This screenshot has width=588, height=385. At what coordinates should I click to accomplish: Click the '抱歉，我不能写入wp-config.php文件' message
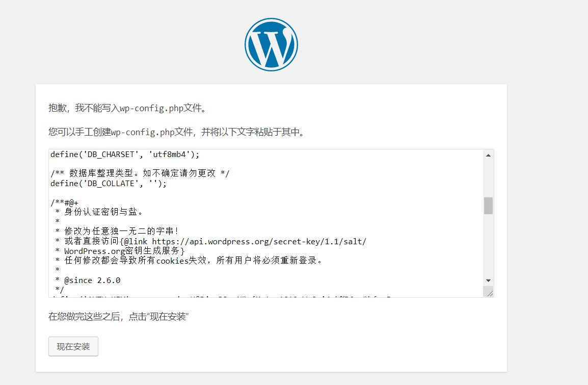pyautogui.click(x=127, y=108)
